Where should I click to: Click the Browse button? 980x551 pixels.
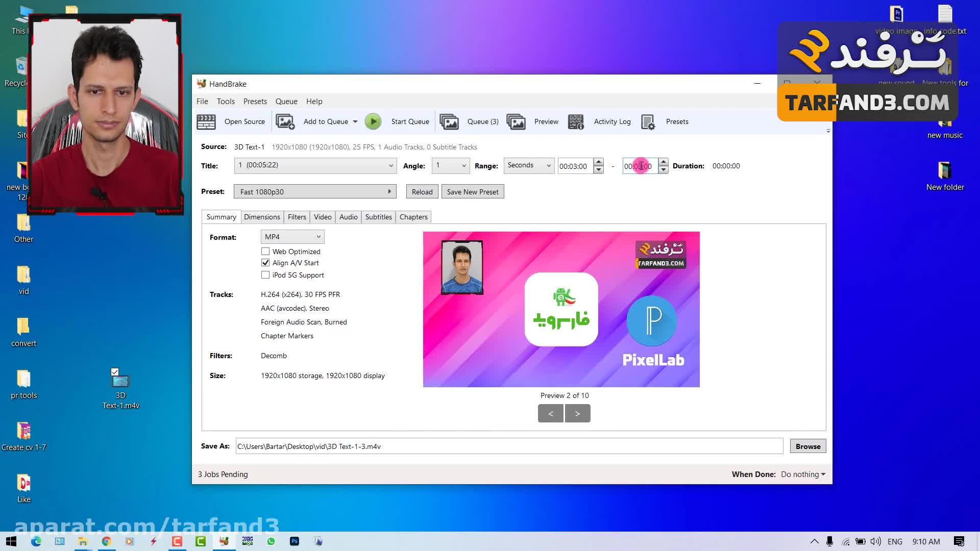point(807,446)
